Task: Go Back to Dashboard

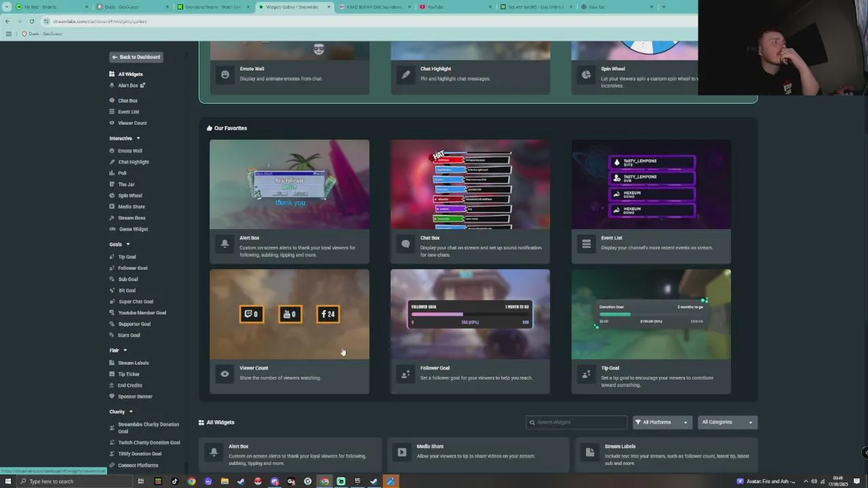Action: 136,57
